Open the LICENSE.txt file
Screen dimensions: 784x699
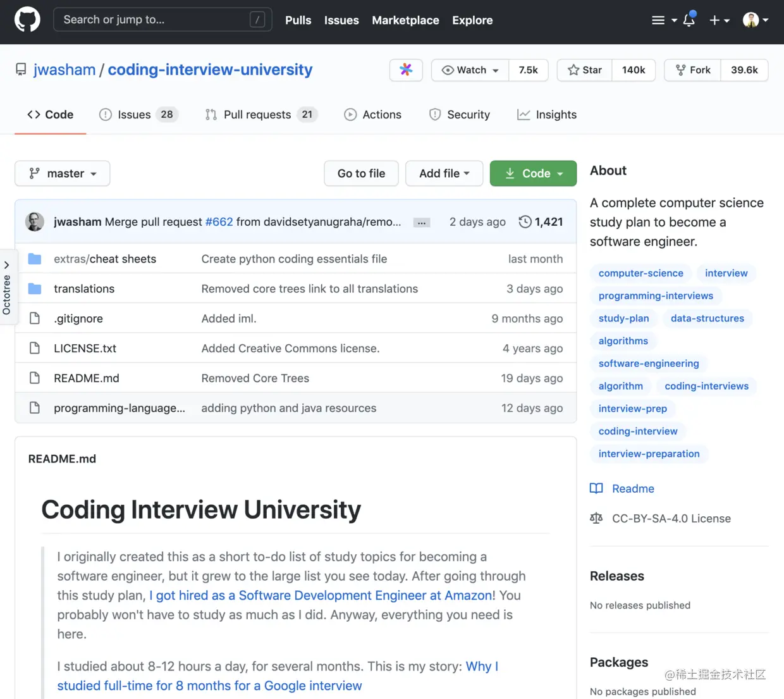click(x=85, y=348)
